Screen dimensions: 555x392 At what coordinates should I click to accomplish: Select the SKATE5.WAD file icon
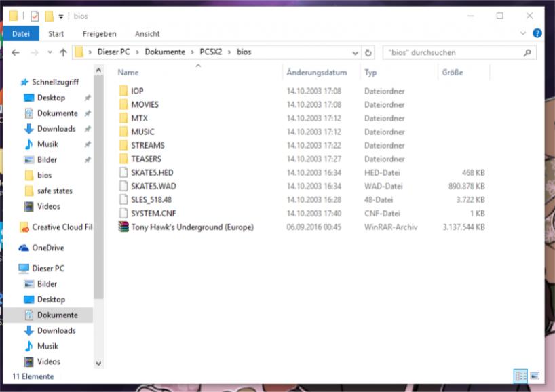pyautogui.click(x=123, y=186)
